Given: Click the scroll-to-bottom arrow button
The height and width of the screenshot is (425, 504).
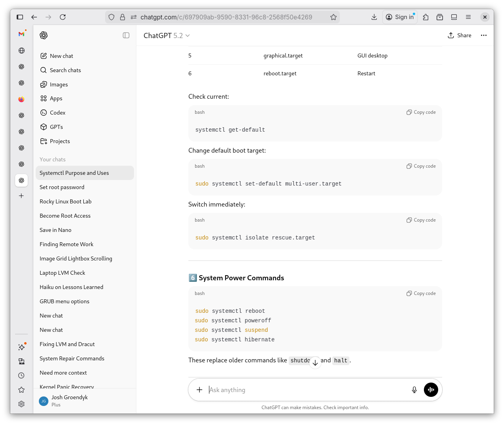Looking at the screenshot, I should click(315, 363).
